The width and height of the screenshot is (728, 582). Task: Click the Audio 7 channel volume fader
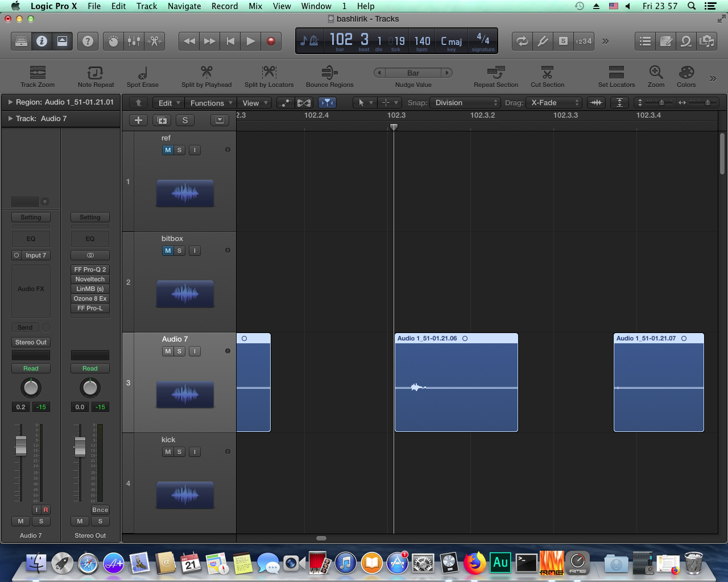point(21,446)
